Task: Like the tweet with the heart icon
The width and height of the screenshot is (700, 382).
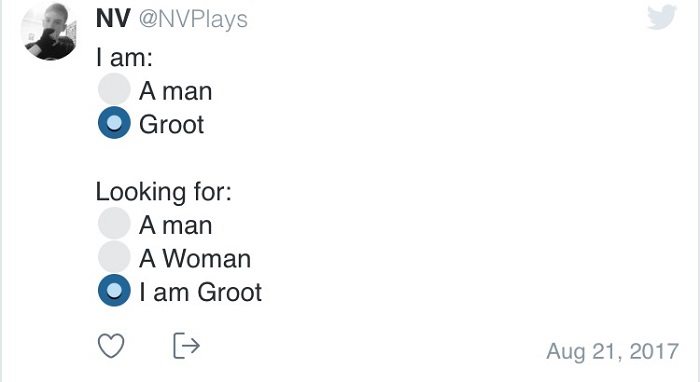Action: (111, 346)
